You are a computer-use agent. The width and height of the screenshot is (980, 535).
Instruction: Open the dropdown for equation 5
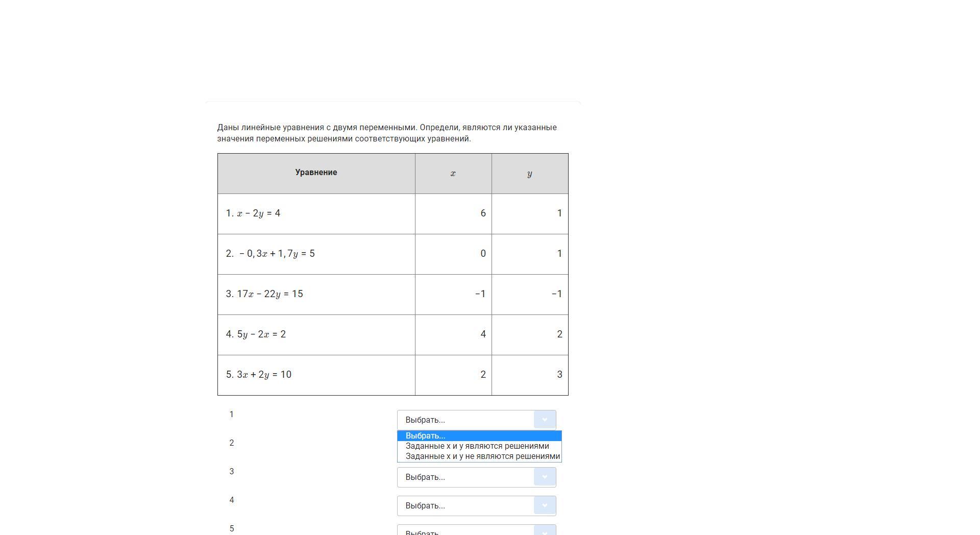(x=476, y=530)
